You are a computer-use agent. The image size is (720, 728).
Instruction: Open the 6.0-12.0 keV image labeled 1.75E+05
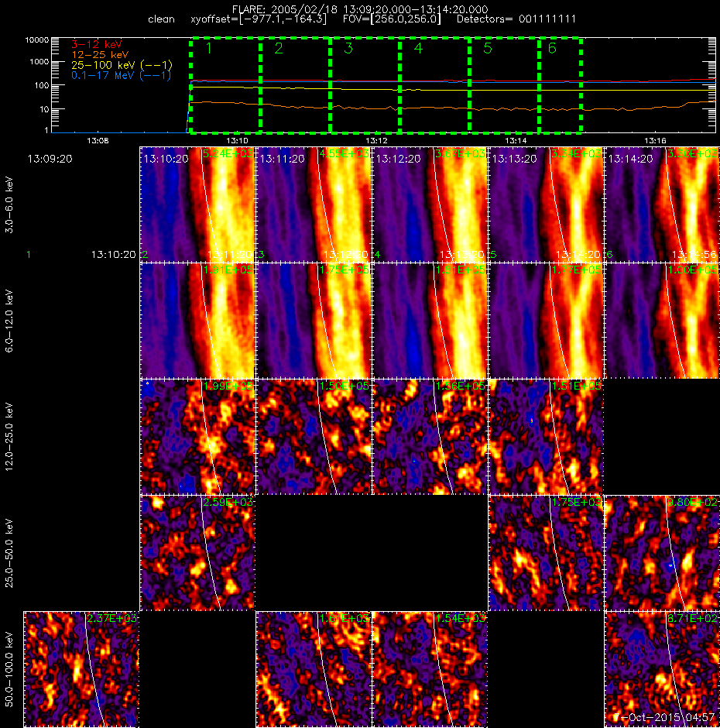pyautogui.click(x=314, y=321)
